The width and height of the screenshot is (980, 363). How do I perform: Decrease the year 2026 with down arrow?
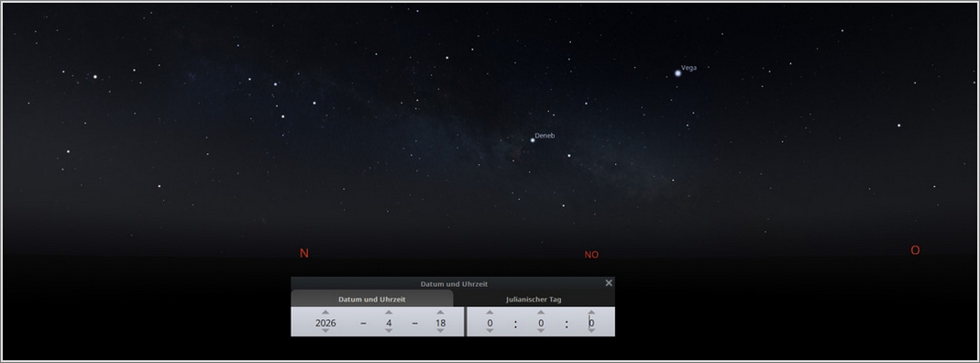[x=325, y=331]
